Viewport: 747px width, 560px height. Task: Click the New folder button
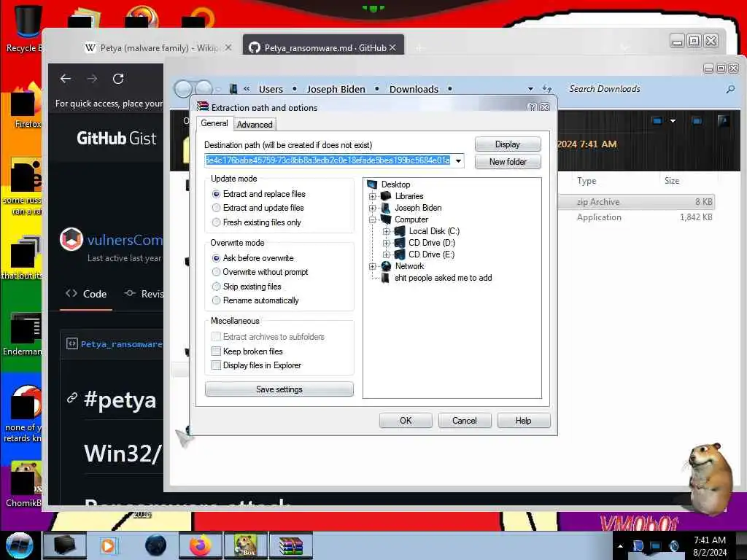click(508, 162)
